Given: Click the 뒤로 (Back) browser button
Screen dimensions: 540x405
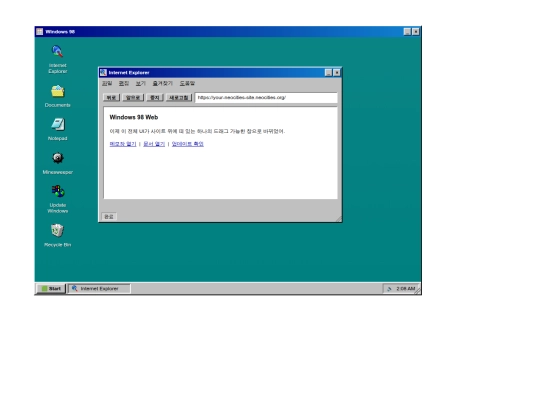Looking at the screenshot, I should [111, 97].
